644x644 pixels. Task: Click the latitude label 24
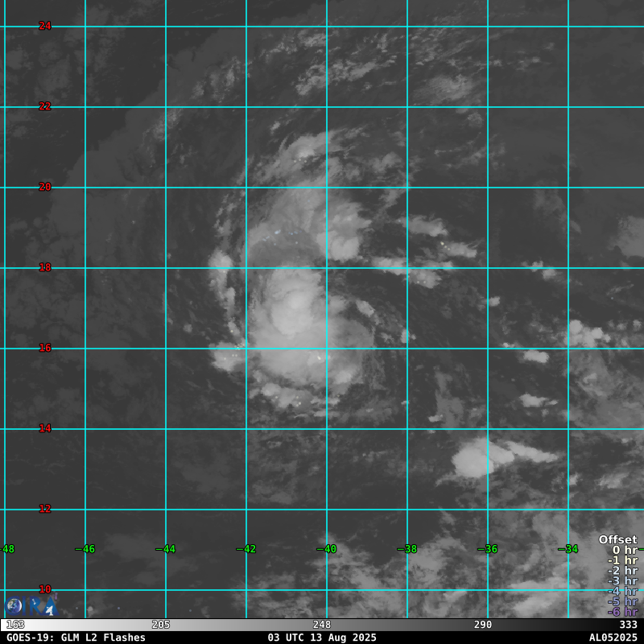point(45,26)
